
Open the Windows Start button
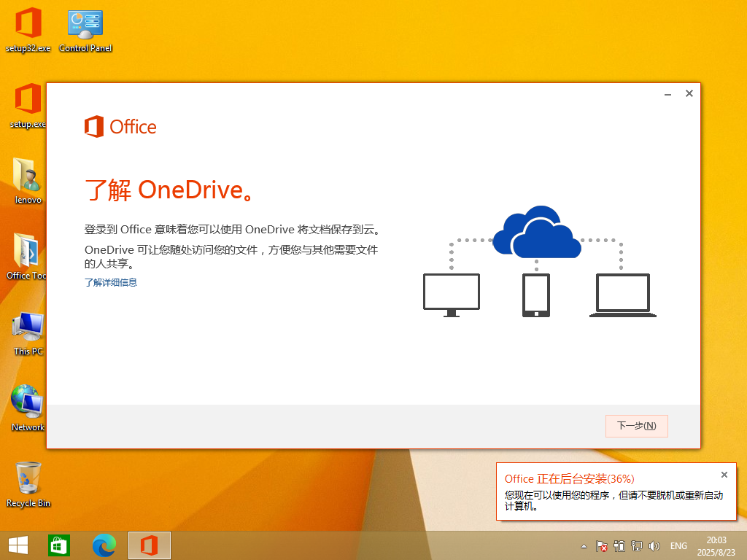pyautogui.click(x=18, y=545)
